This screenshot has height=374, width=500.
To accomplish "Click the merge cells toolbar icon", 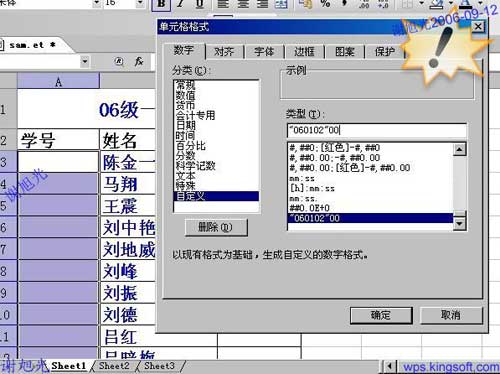I will coord(281,4).
